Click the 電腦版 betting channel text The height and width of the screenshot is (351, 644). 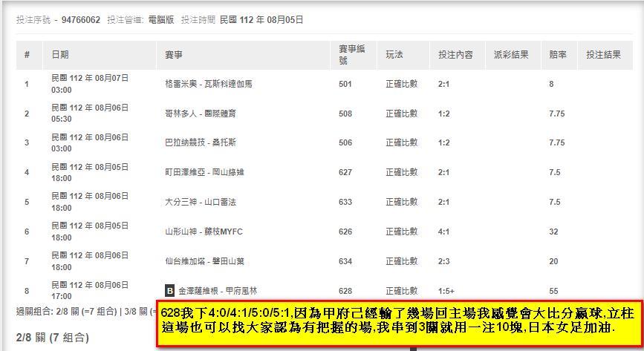[160, 20]
